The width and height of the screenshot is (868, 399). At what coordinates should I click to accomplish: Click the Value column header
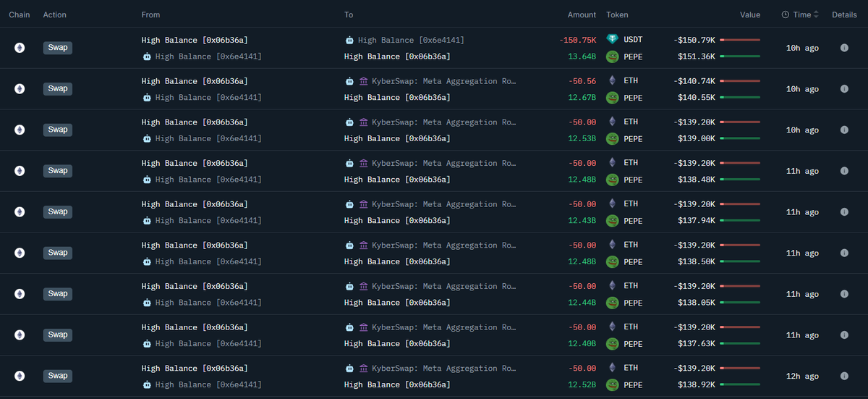pyautogui.click(x=750, y=14)
